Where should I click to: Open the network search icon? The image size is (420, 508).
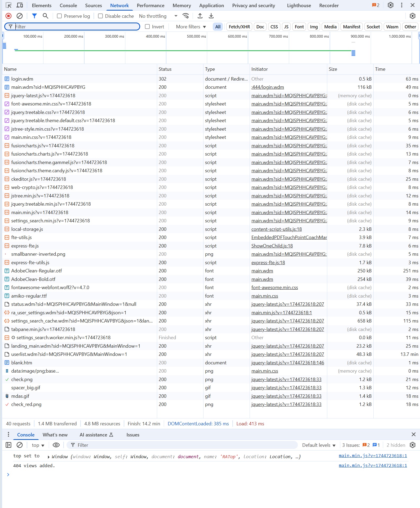(x=46, y=16)
